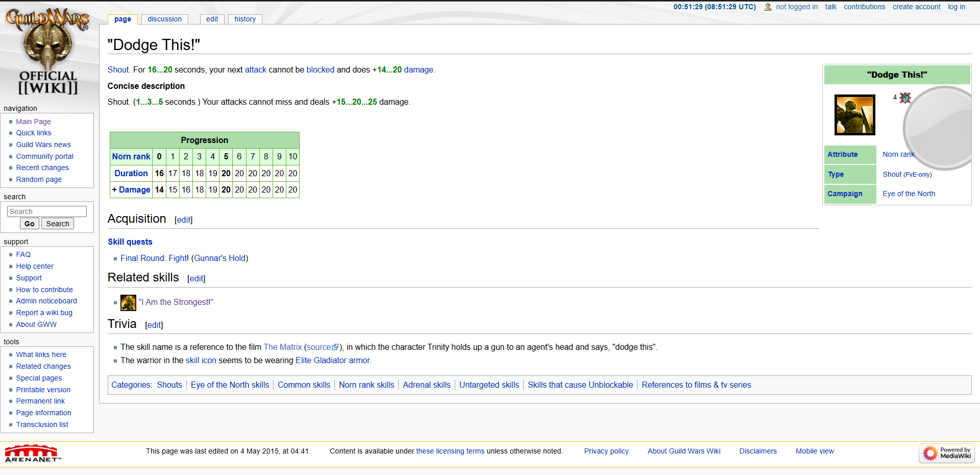Click the Guild Wars Official Wiki logo
Screen dimensions: 980x475
(48, 51)
